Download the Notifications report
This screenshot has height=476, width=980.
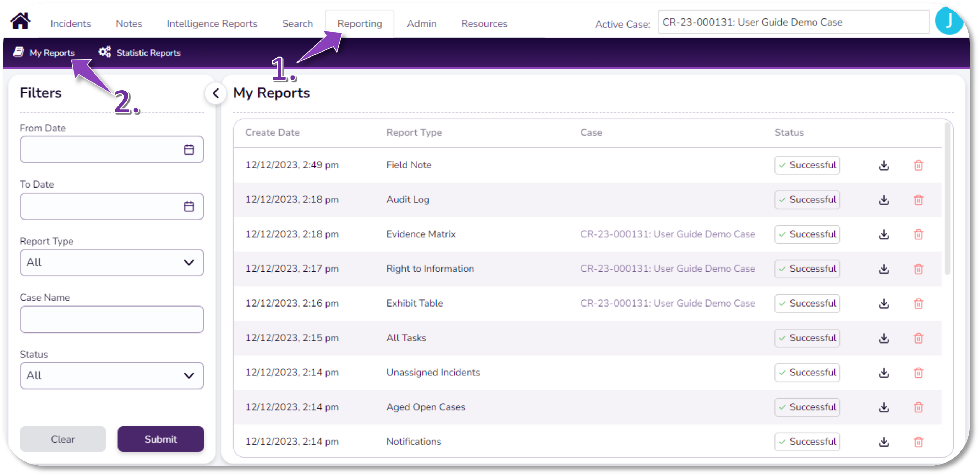pos(884,442)
